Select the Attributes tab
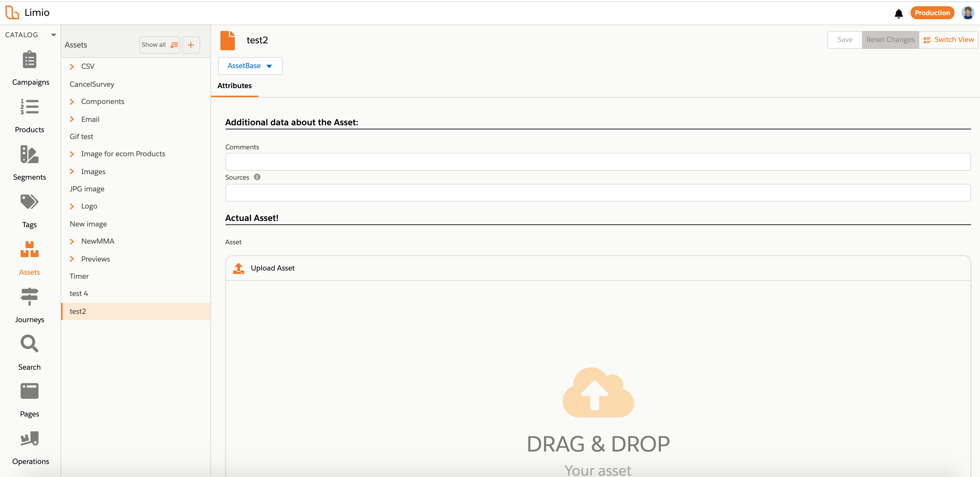Image resolution: width=980 pixels, height=477 pixels. 235,86
